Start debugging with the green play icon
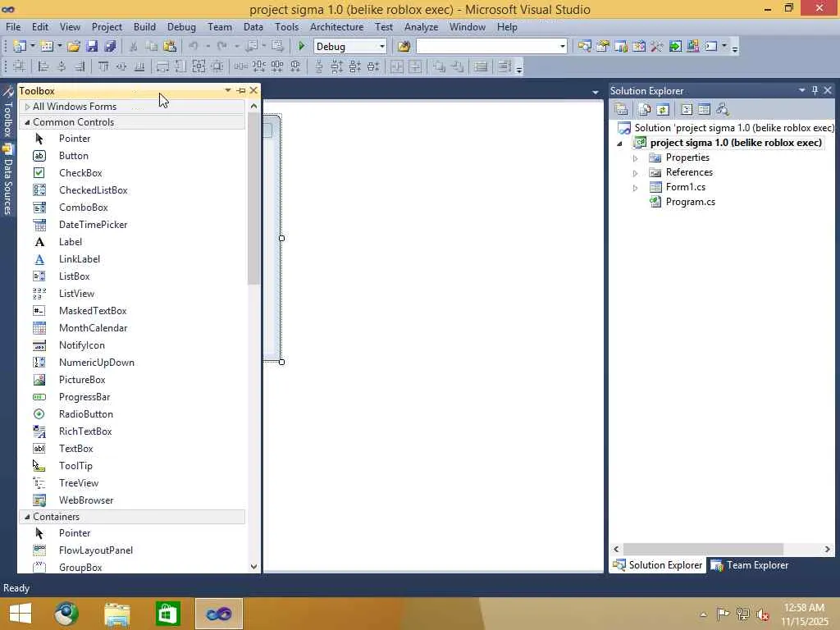The width and height of the screenshot is (840, 630). click(x=302, y=46)
